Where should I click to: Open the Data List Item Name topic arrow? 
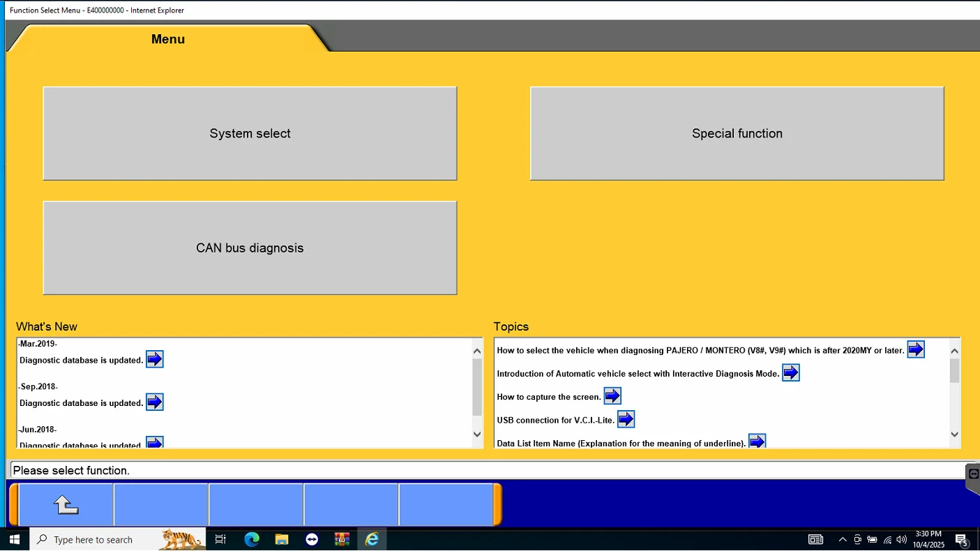(x=757, y=441)
